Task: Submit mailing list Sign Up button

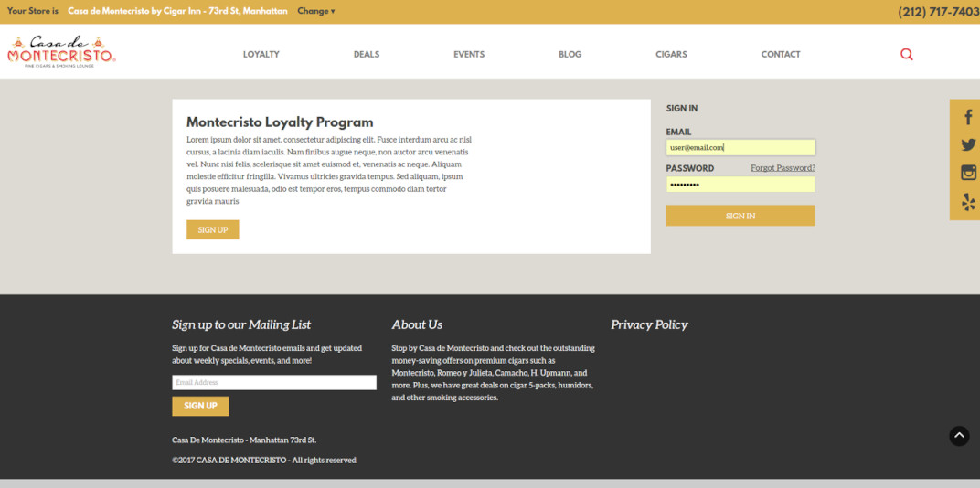Action: pyautogui.click(x=200, y=406)
